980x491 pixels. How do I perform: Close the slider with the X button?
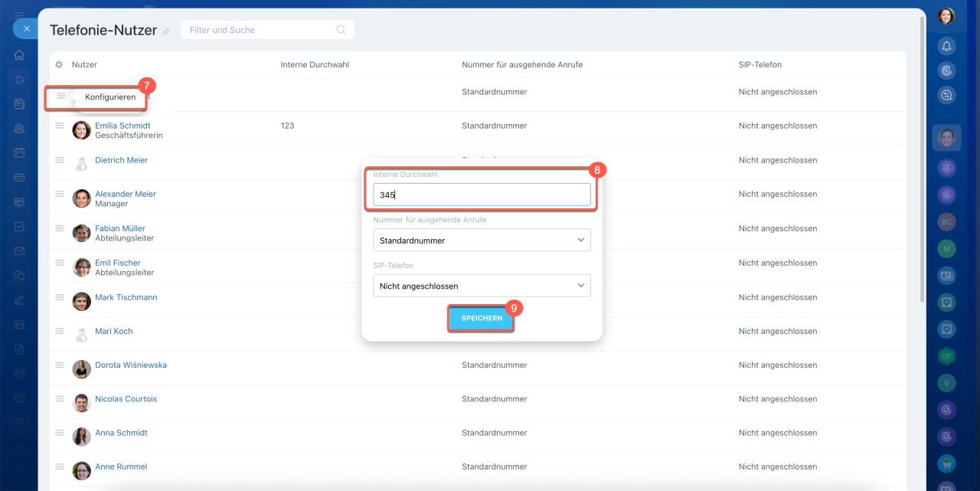[26, 28]
